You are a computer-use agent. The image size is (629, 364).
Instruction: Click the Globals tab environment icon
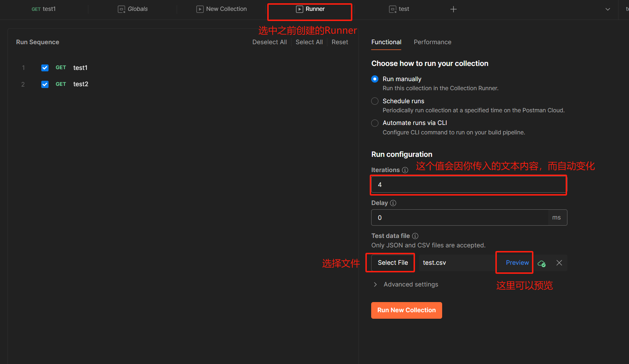tap(121, 9)
